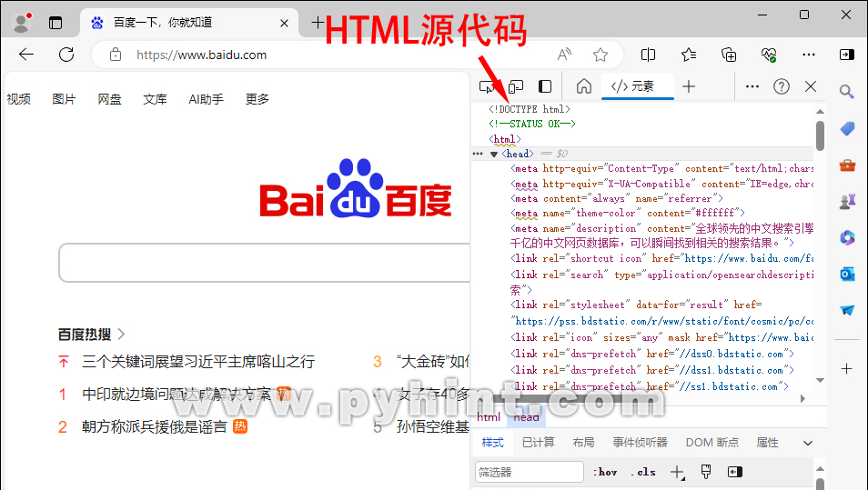868x490 pixels.
Task: Toggle :hov element state panel
Action: coord(605,473)
